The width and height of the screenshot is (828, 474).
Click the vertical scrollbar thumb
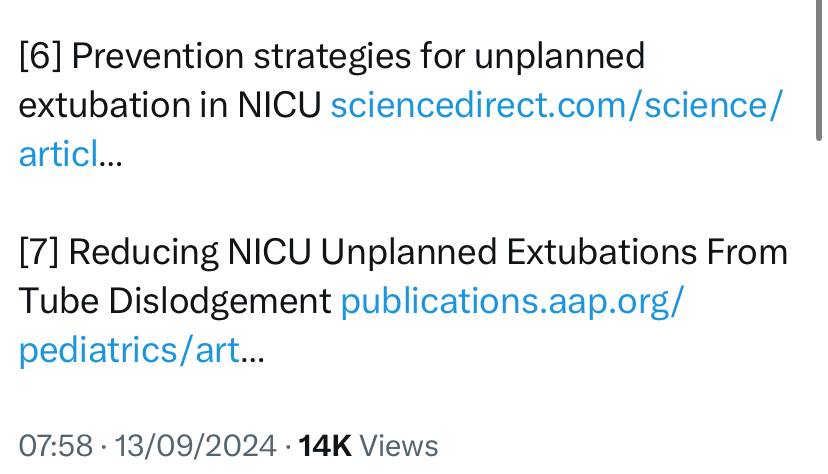[819, 70]
